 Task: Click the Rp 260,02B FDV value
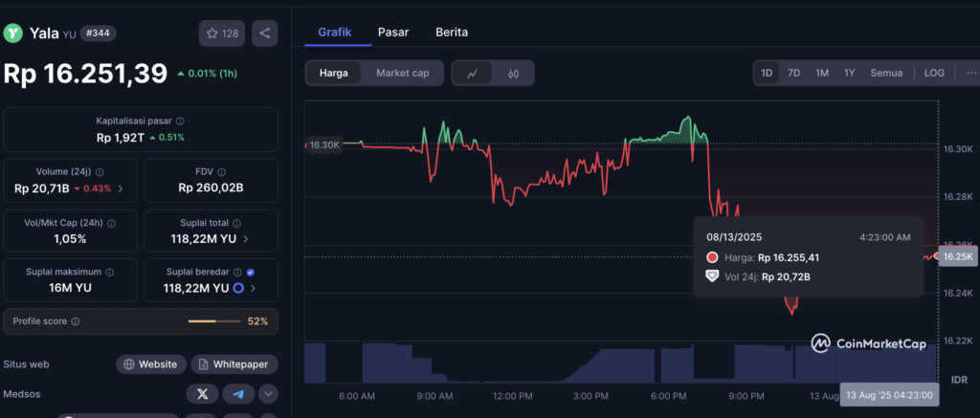point(211,187)
